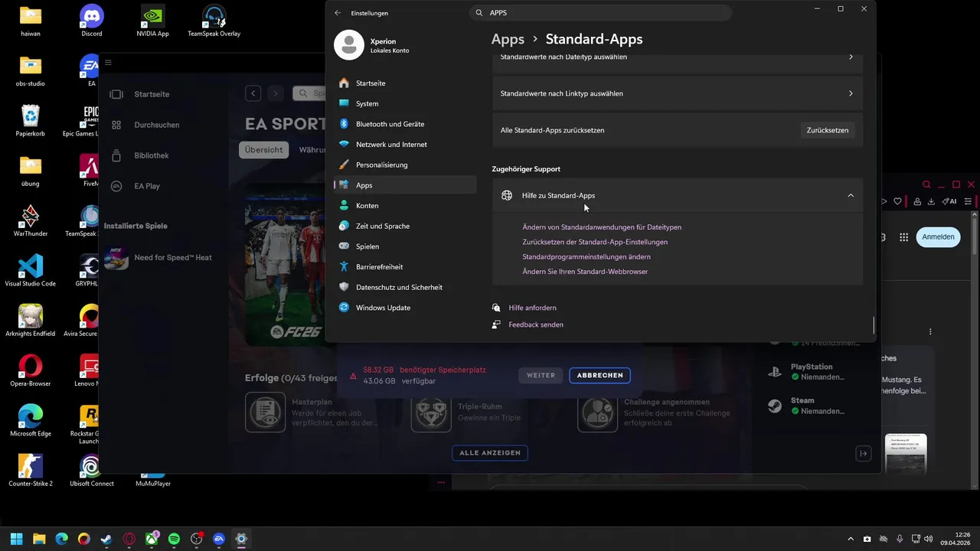Open NVIDIA App desktop shortcut

pos(153,21)
